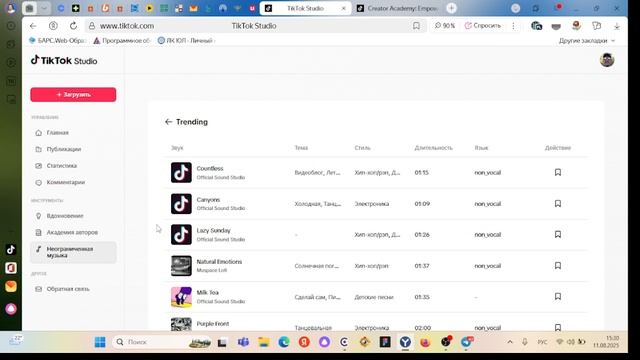Open Комментарии in the sidebar
The image size is (640, 360).
[x=65, y=182]
